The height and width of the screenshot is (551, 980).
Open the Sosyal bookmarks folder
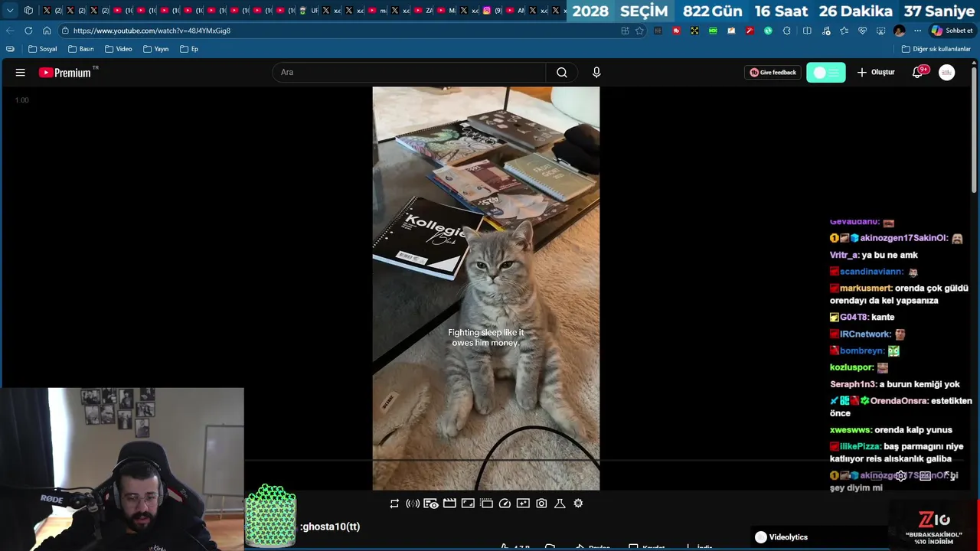pyautogui.click(x=43, y=49)
